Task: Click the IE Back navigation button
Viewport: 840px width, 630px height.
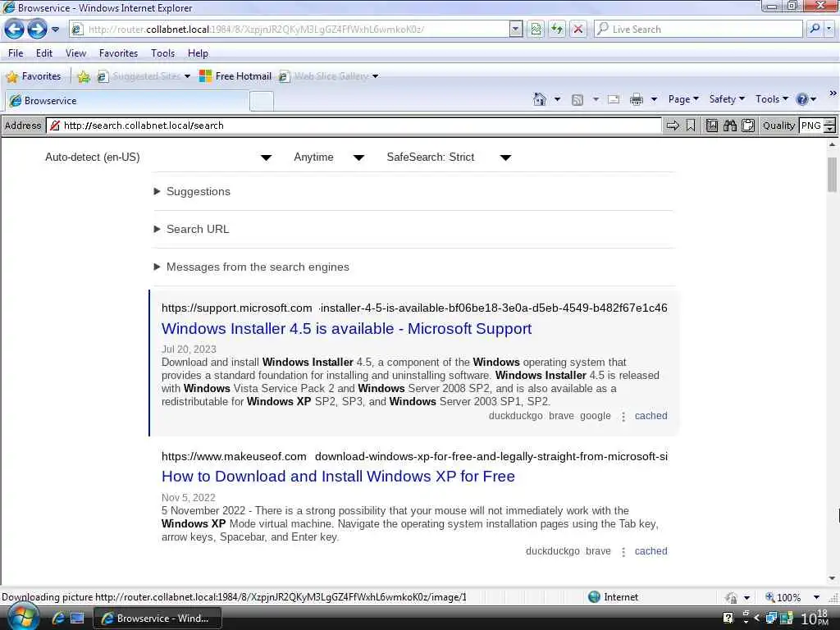Action: (x=15, y=29)
